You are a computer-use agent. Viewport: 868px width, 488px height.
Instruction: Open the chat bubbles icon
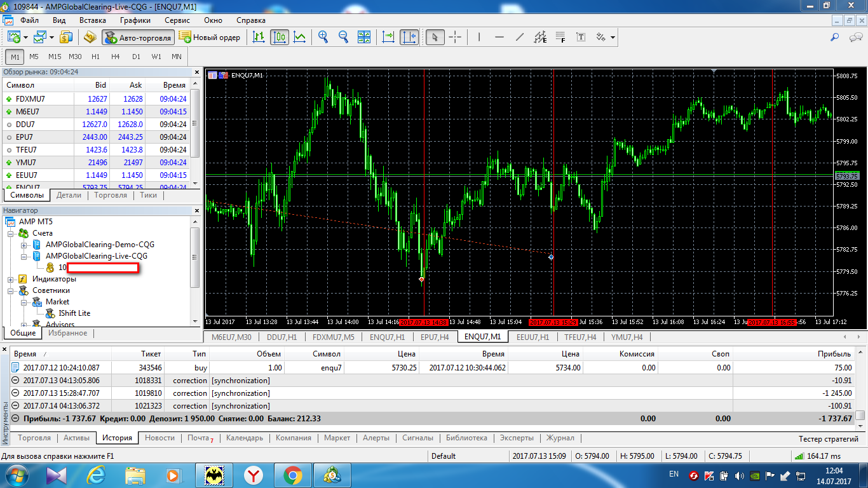855,37
